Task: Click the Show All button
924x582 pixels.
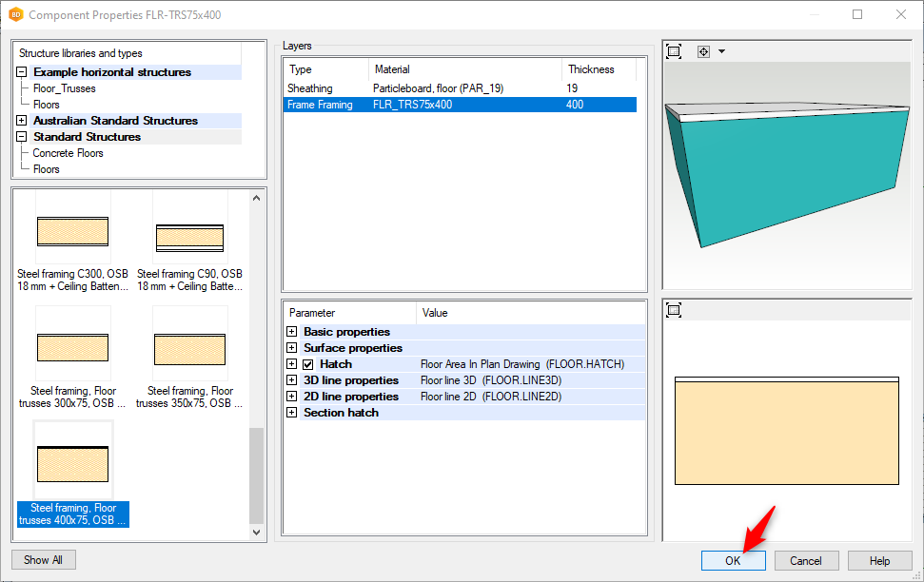Action: 43,560
